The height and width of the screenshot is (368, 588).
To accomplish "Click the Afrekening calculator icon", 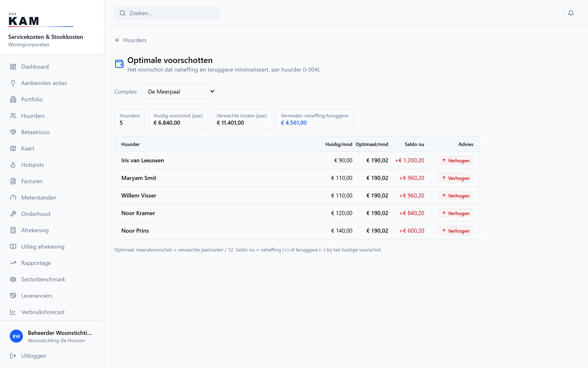I will point(13,230).
